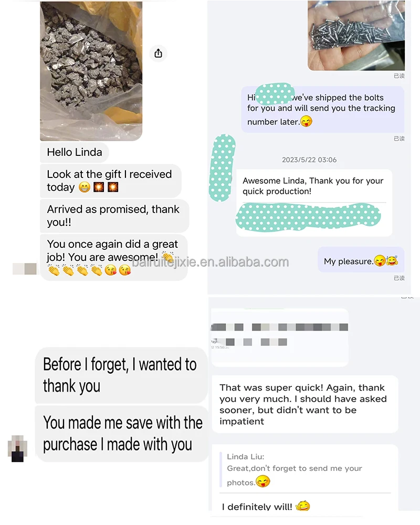The height and width of the screenshot is (525, 420).
Task: Select the 'Hello Linda' message bubble
Action: [75, 152]
